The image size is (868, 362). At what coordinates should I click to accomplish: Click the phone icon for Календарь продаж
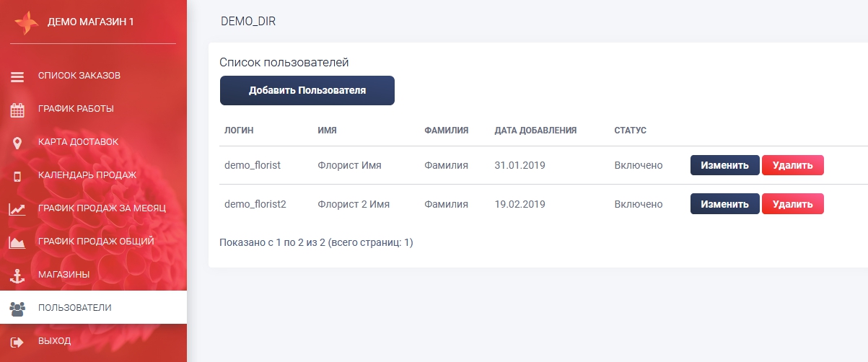(17, 176)
